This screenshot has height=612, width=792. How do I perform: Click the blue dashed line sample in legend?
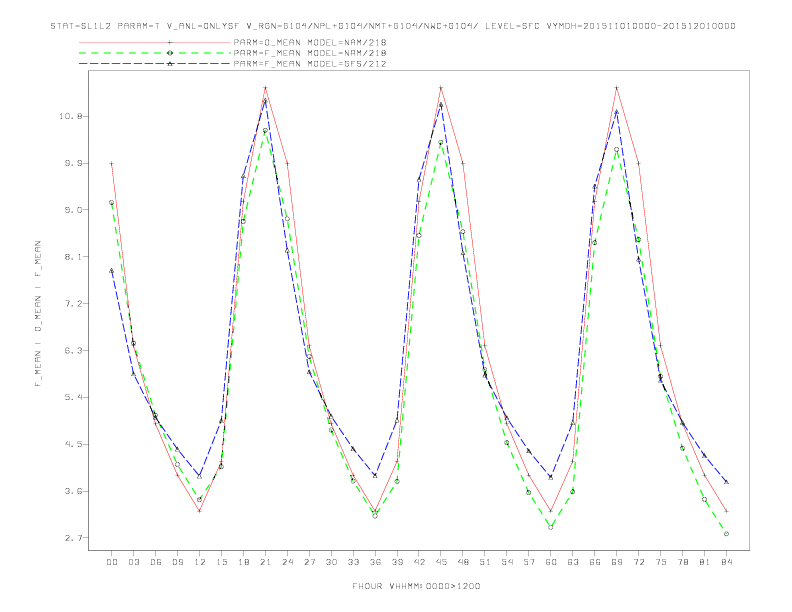(155, 64)
